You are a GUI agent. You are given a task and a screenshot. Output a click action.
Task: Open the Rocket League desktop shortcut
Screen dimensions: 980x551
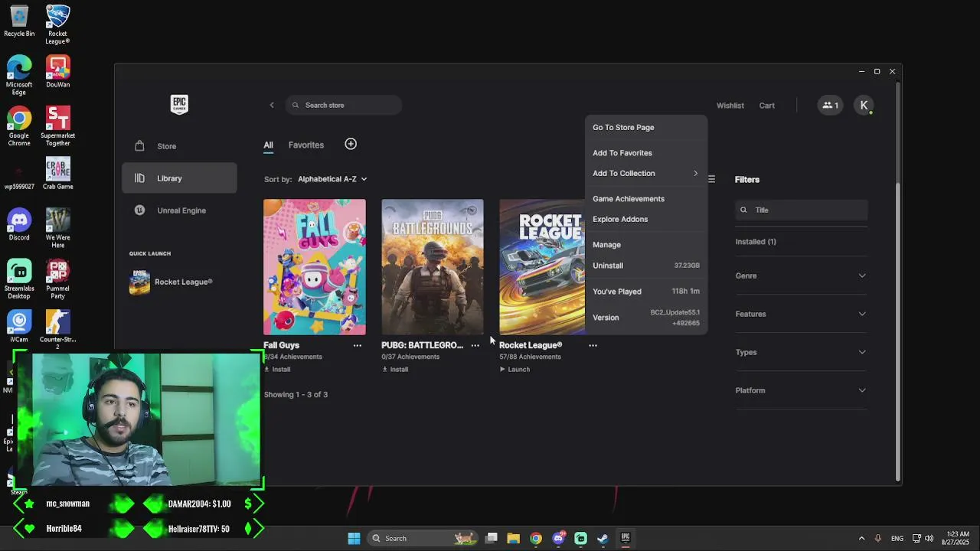pos(57,24)
